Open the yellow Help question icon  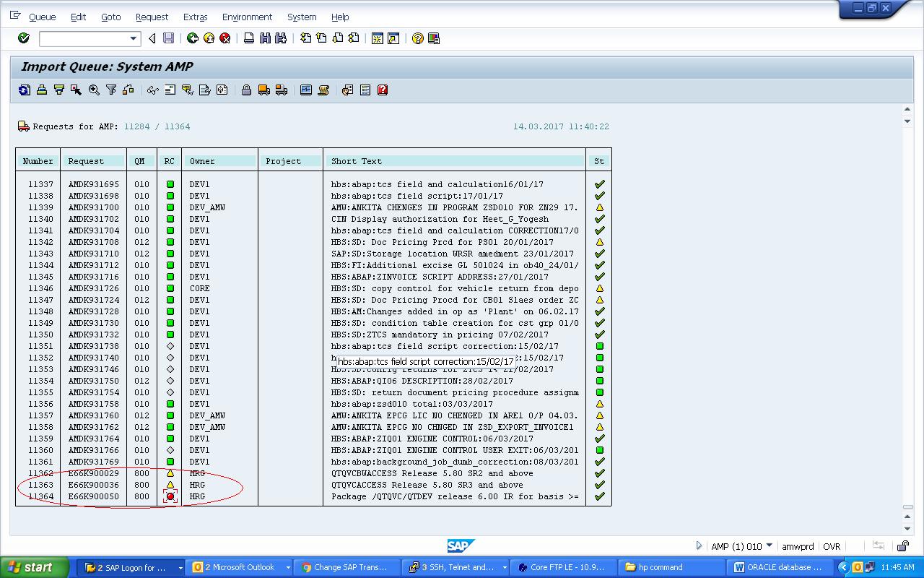417,38
